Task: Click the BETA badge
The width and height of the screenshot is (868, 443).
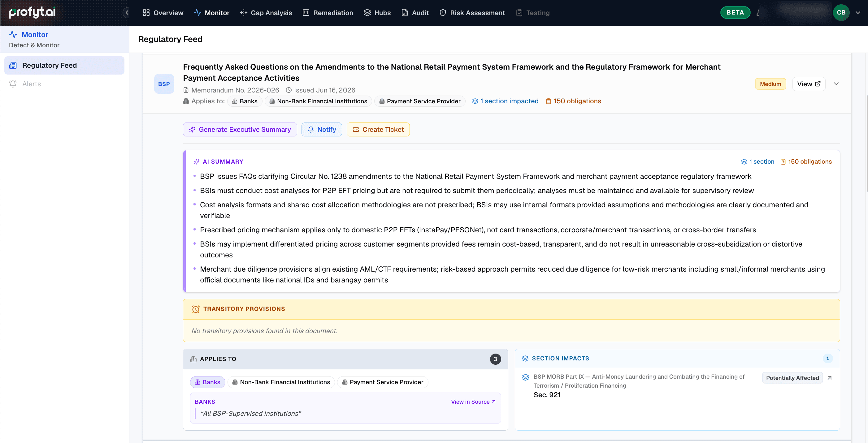Action: pos(735,12)
